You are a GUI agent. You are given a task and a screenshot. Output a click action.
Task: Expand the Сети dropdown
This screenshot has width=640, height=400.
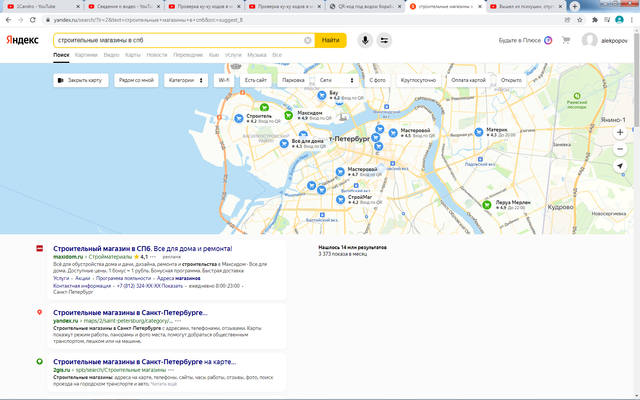337,80
